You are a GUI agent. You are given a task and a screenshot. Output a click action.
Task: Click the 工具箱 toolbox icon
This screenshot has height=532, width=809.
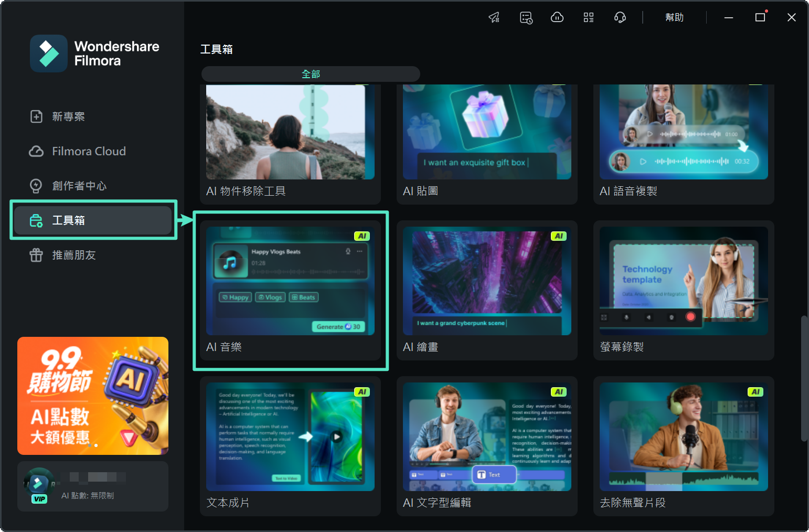click(x=36, y=220)
